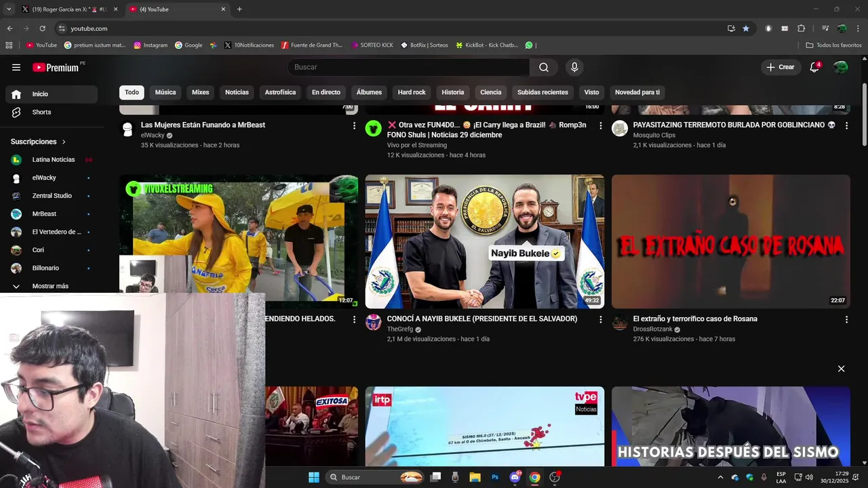Open options for Las Mujeres Están Fundando video
The image size is (868, 488).
point(354,125)
